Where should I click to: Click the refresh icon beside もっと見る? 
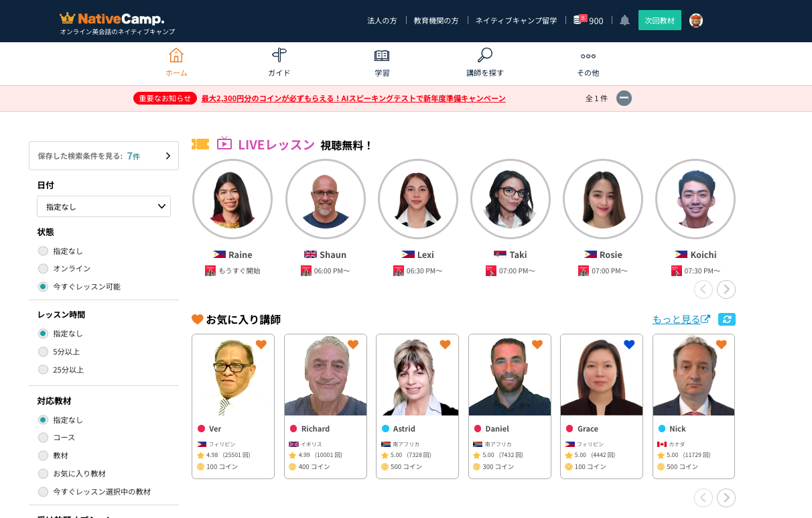[x=726, y=320]
